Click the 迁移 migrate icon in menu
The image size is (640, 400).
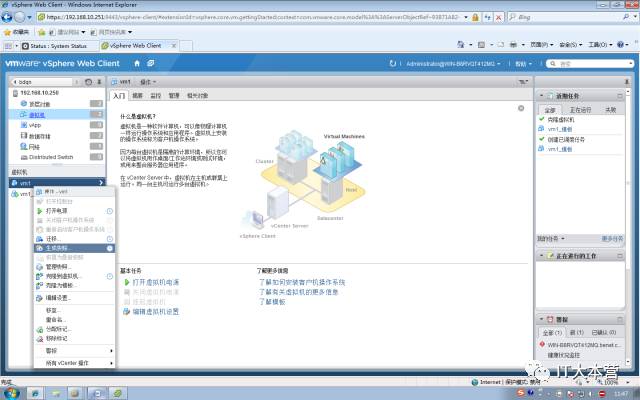pyautogui.click(x=40, y=239)
